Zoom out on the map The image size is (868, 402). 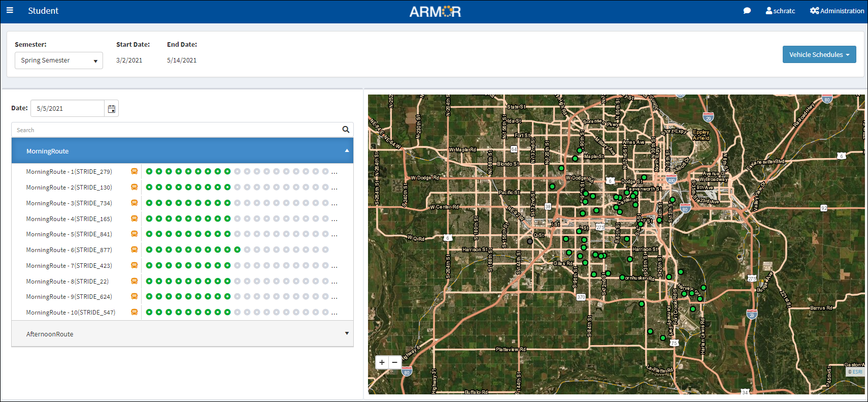tap(394, 362)
